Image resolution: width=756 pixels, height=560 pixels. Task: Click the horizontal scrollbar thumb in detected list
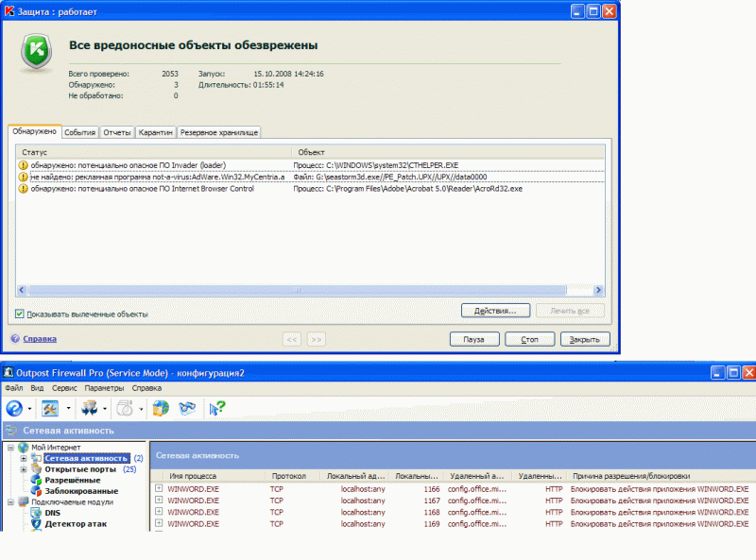(297, 290)
